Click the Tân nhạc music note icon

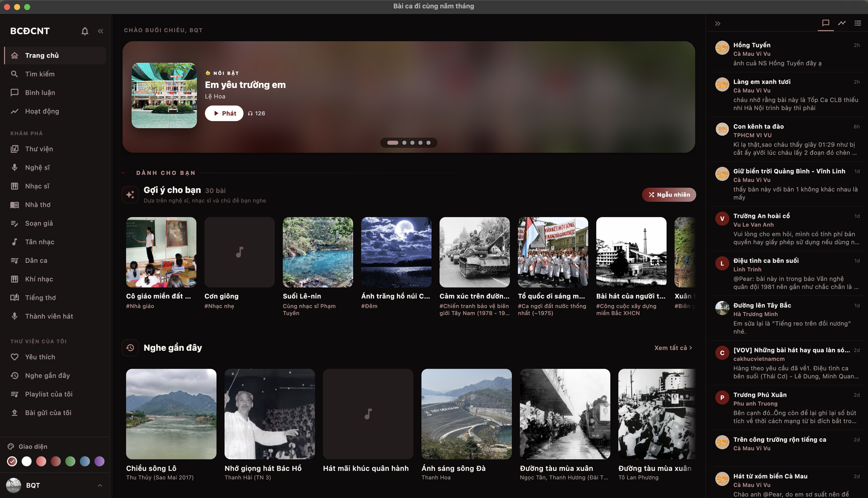coord(15,242)
